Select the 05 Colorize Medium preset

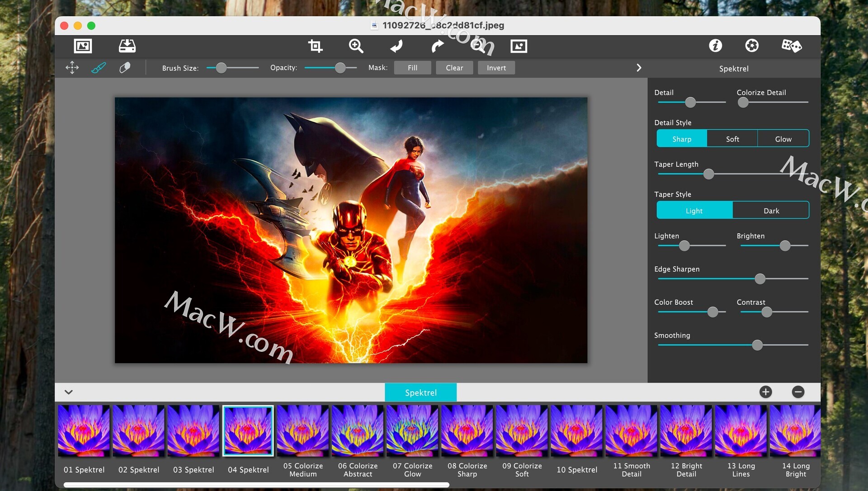(x=303, y=431)
